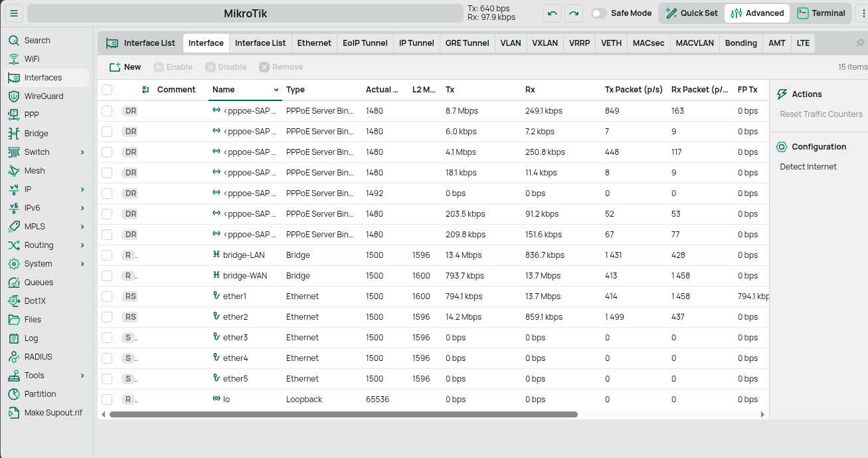Check the bridge-LAN row checkbox

point(107,255)
